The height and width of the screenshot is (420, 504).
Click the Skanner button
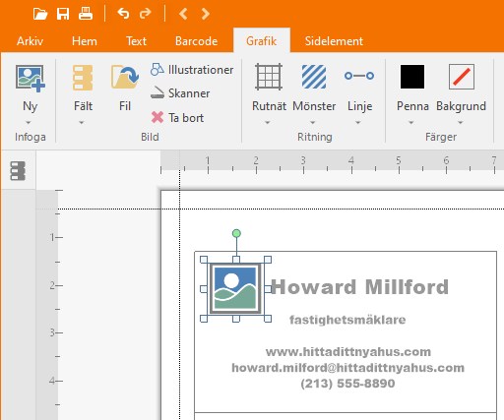180,93
